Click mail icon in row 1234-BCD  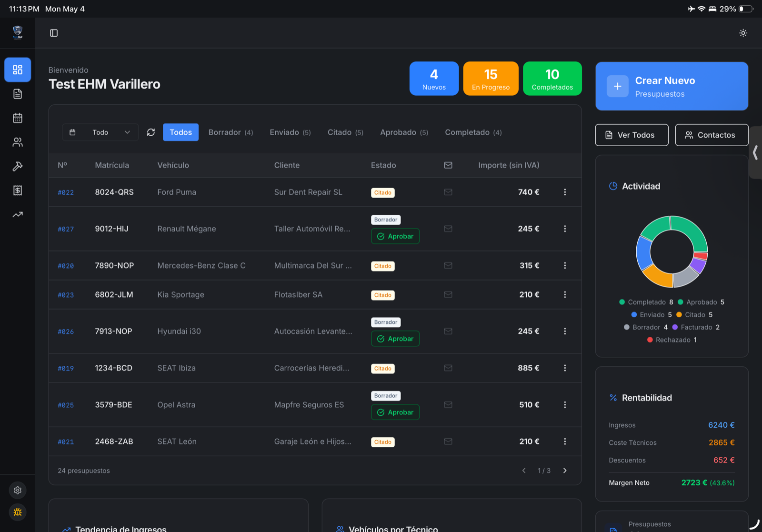point(448,368)
